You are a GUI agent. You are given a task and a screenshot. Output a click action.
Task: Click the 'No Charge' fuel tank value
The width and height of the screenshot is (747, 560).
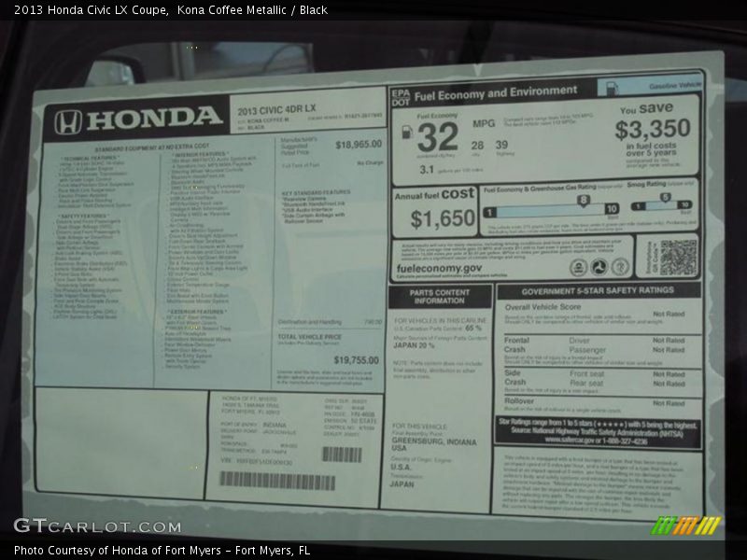point(370,162)
